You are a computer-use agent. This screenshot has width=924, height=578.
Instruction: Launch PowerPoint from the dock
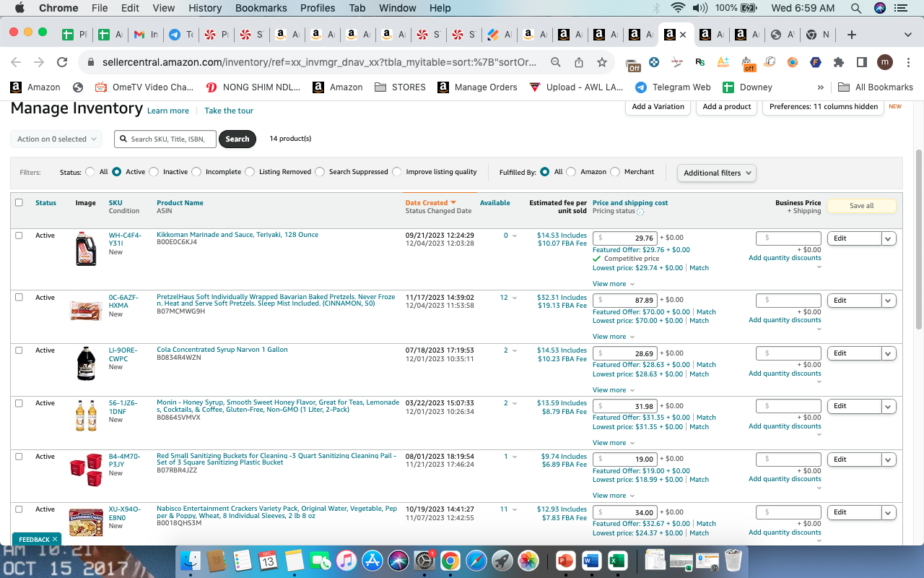pos(565,560)
